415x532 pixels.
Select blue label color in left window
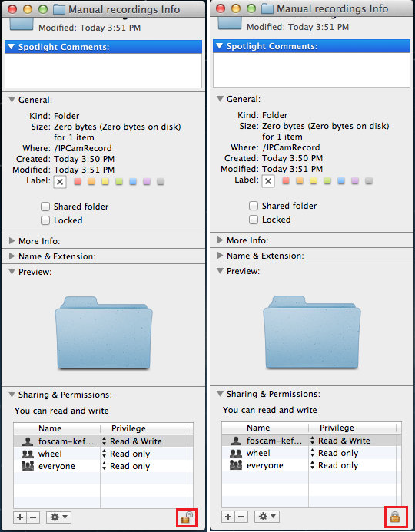[x=133, y=181]
